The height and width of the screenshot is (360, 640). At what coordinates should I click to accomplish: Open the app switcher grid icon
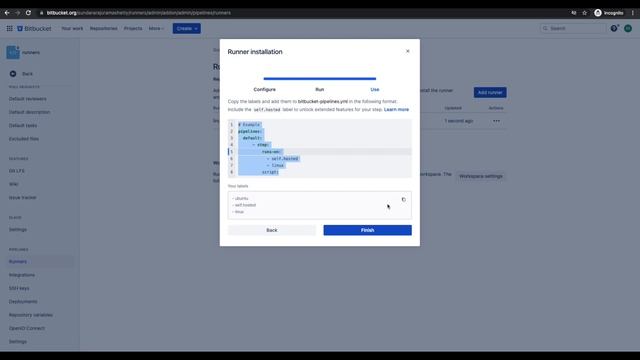pyautogui.click(x=9, y=29)
